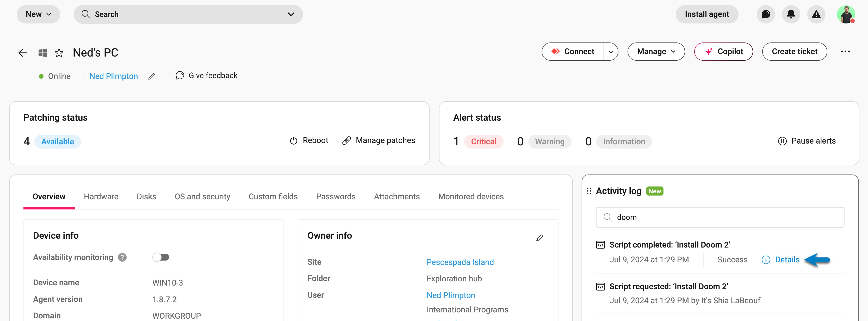This screenshot has width=868, height=321.
Task: Open the Attachments tab
Action: pyautogui.click(x=396, y=196)
